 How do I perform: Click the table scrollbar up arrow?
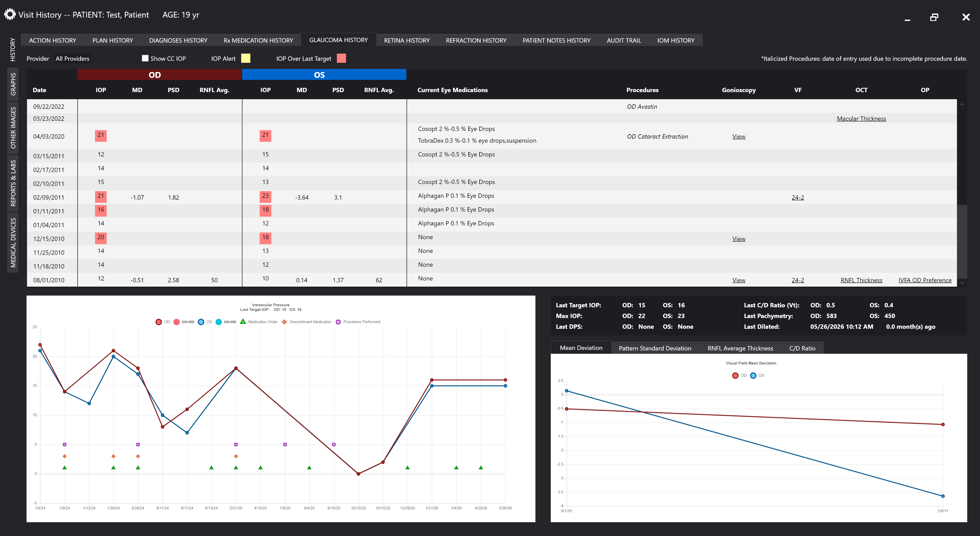pyautogui.click(x=962, y=104)
